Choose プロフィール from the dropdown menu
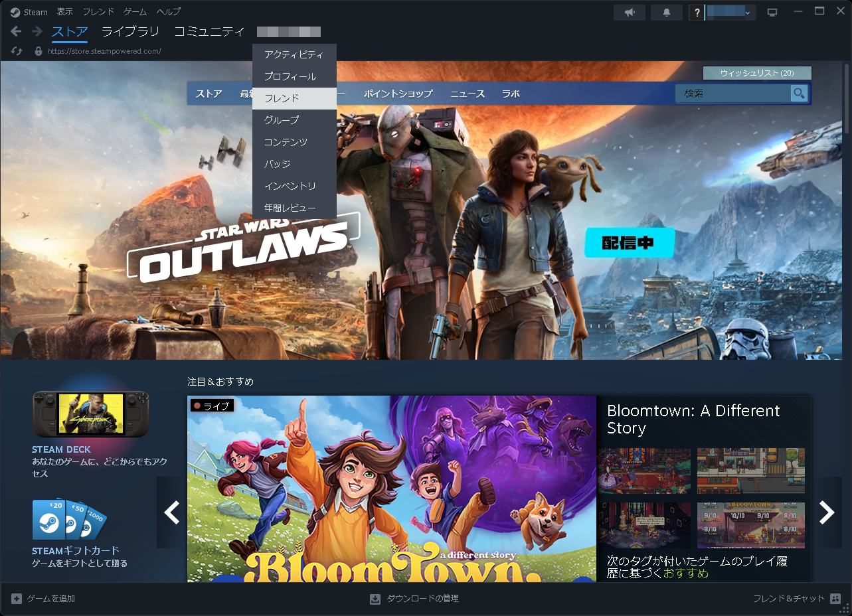This screenshot has height=616, width=852. tap(294, 76)
